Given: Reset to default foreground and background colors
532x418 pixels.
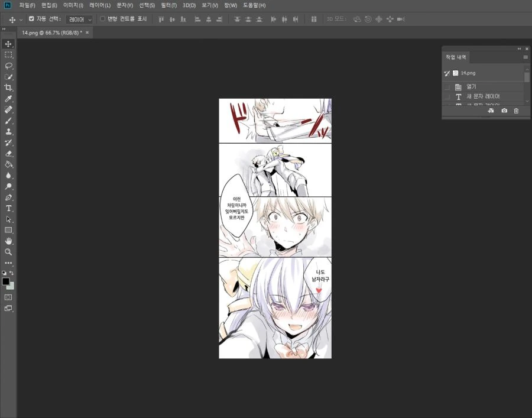Looking at the screenshot, I should coord(4,273).
